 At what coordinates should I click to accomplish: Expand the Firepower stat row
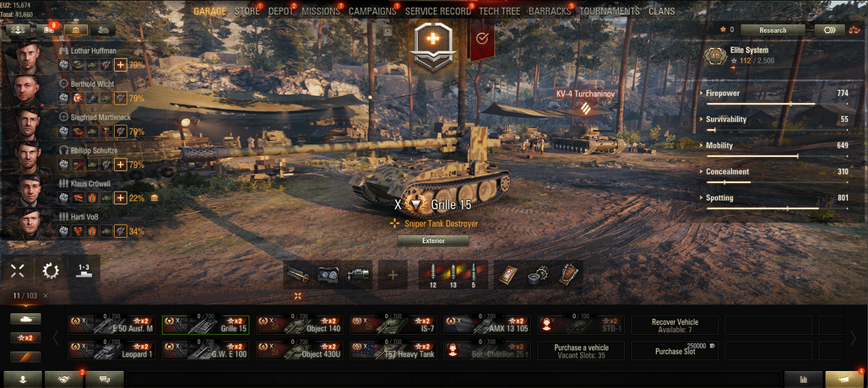[776, 97]
